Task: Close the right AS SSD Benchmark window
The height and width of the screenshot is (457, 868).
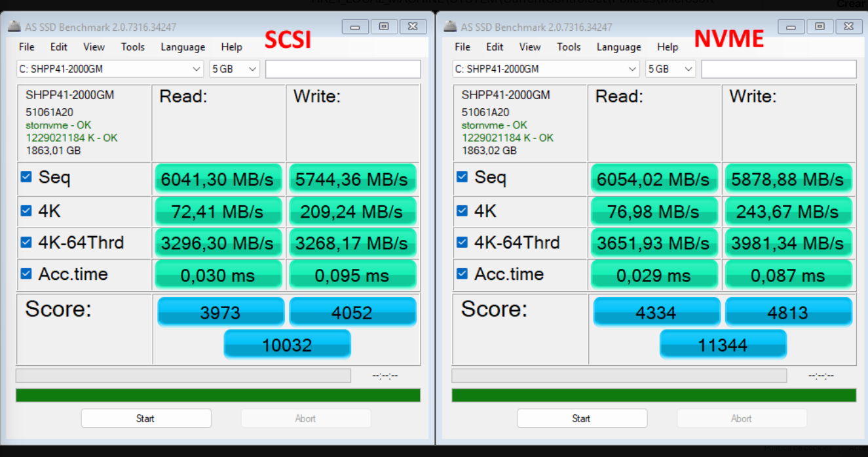Action: coord(848,27)
